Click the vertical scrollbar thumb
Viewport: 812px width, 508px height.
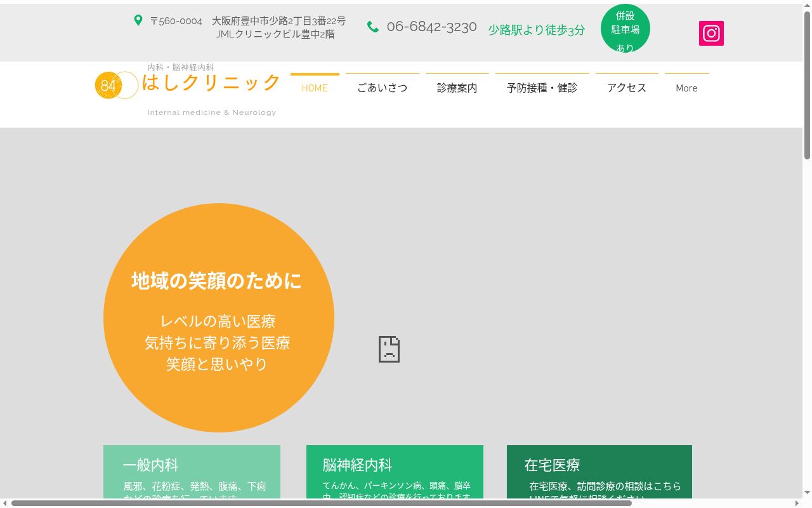click(807, 85)
